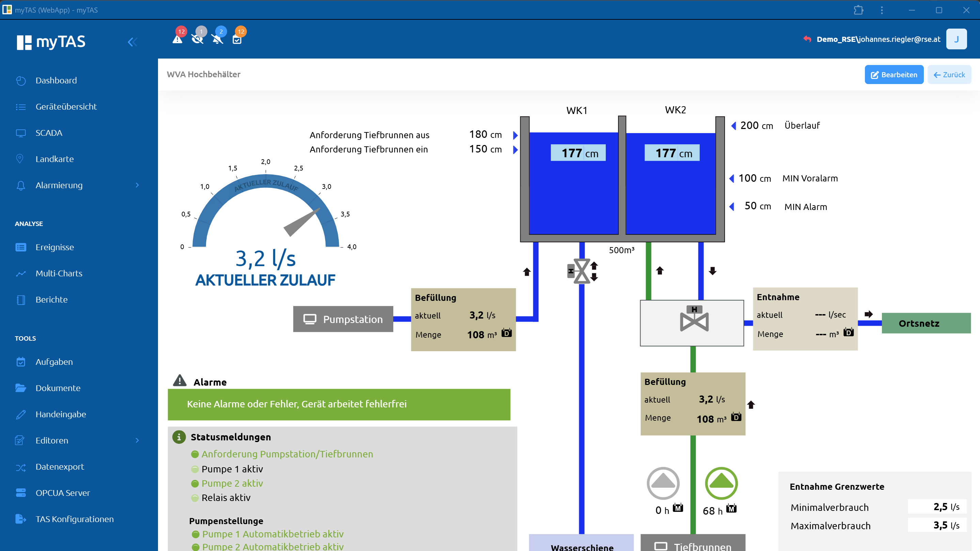Open the user avatar J menu
The width and height of the screenshot is (980, 551).
(957, 39)
